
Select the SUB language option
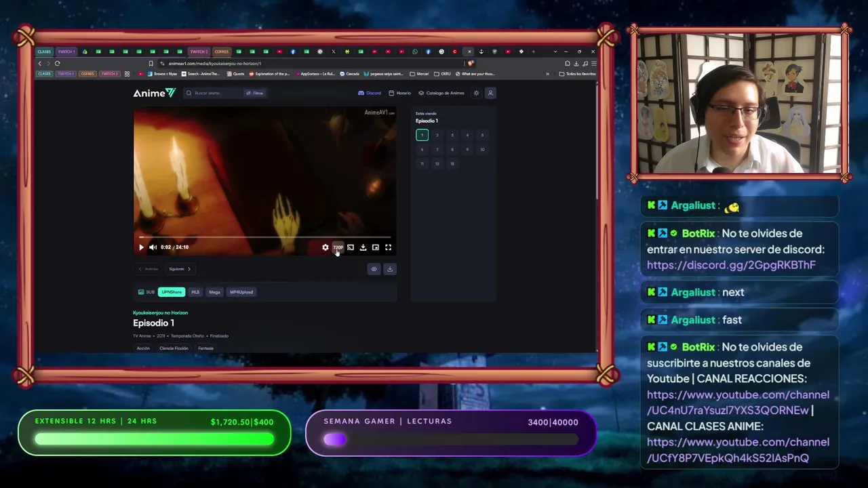tap(146, 292)
